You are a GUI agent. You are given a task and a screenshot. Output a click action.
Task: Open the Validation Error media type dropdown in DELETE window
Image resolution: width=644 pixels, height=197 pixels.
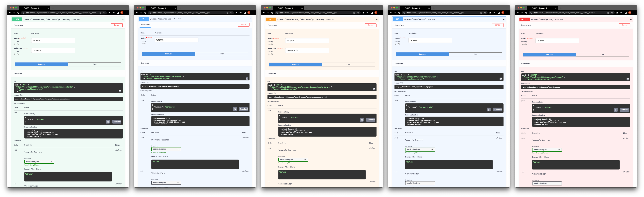[547, 183]
